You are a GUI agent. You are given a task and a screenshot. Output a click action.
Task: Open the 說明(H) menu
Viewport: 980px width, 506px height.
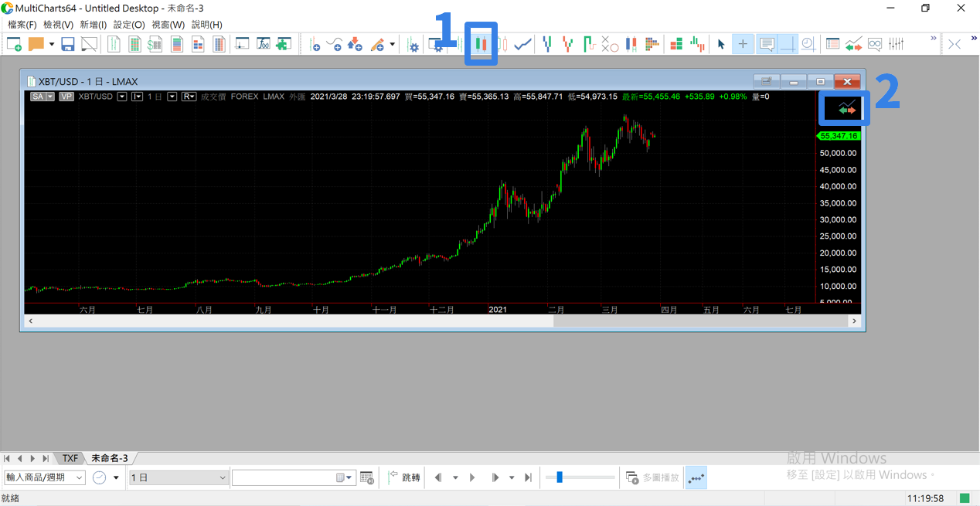point(206,25)
